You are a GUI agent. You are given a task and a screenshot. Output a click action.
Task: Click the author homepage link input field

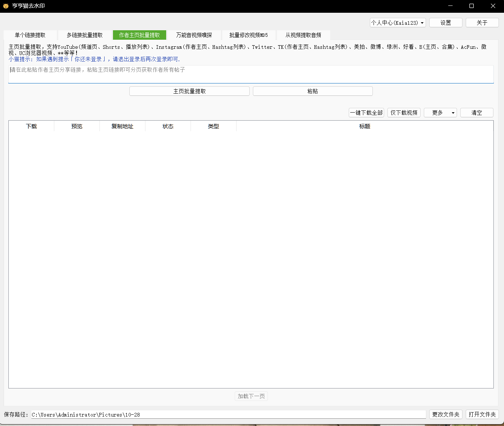click(251, 74)
